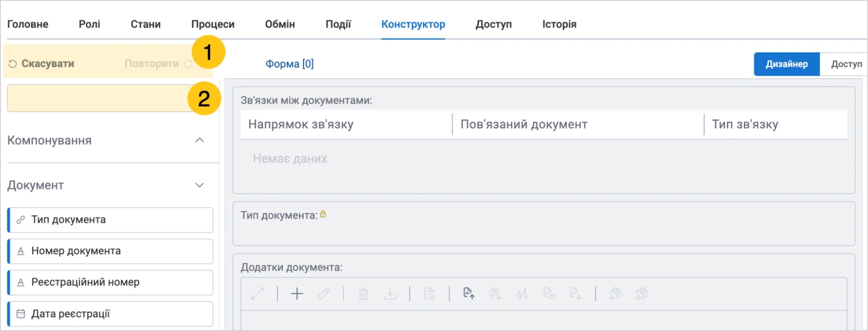868x331 pixels.
Task: Activate the Дизайнер mode button
Action: pyautogui.click(x=787, y=64)
